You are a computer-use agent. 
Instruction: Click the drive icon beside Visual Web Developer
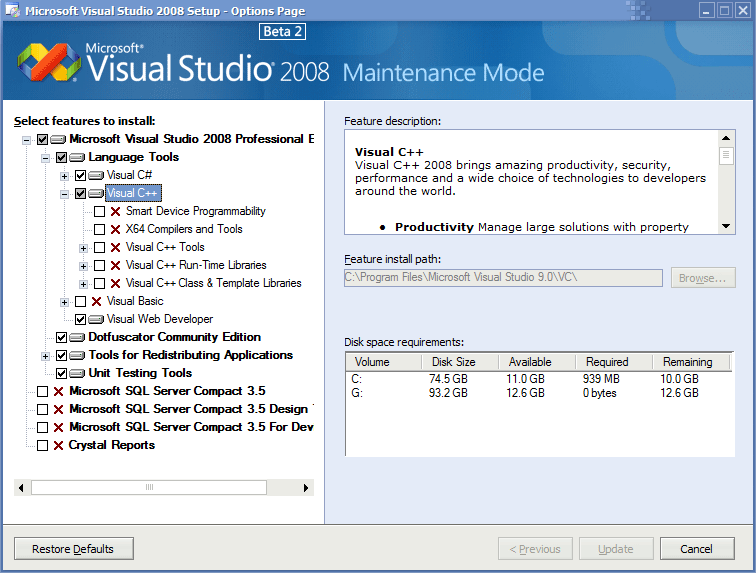(x=96, y=319)
